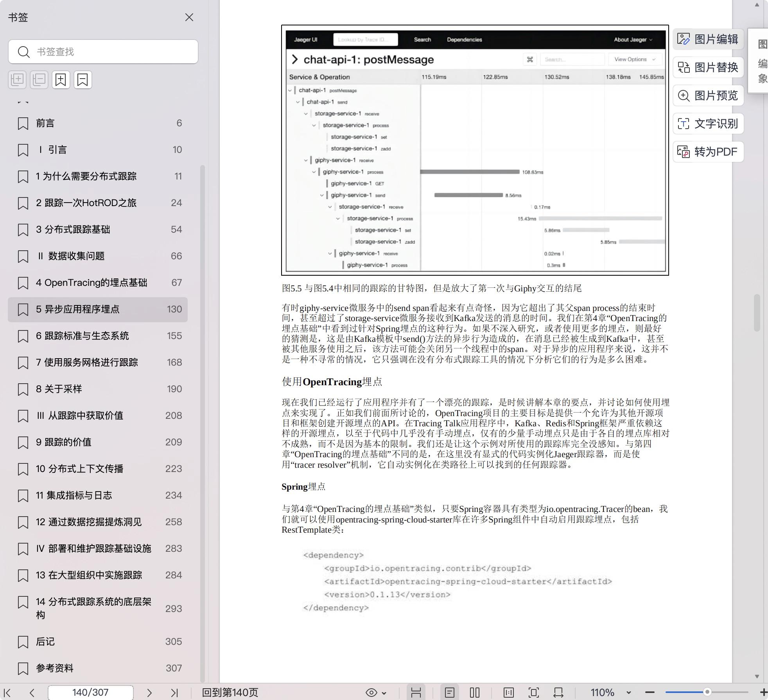
Task: Click document vertical scrollbar thumb
Action: click(757, 313)
